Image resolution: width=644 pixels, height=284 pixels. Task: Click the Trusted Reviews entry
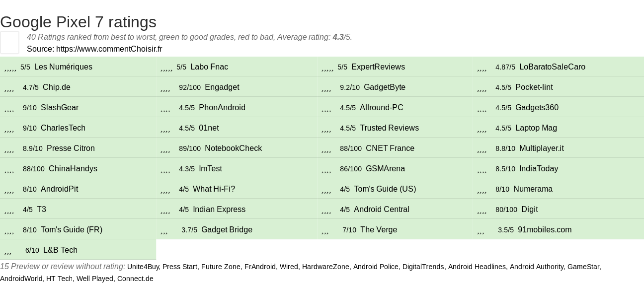389,128
